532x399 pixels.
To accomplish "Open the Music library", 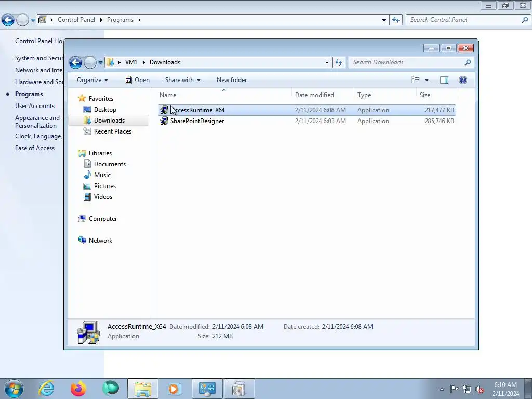I will (102, 175).
